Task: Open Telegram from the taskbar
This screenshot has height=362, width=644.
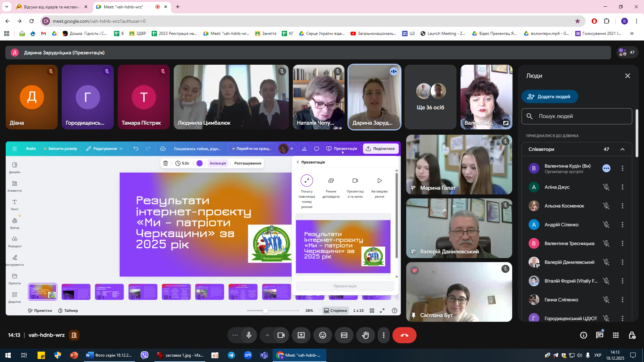Action: [x=231, y=355]
